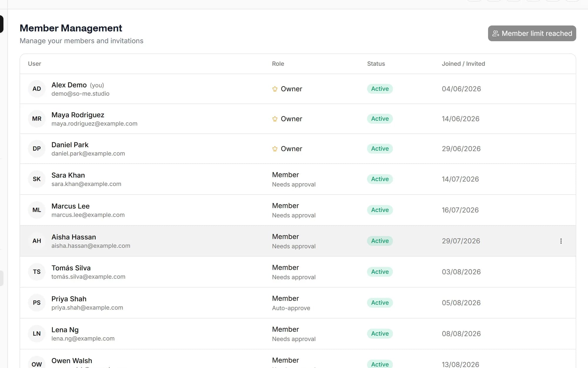Click the User column header

[34, 64]
